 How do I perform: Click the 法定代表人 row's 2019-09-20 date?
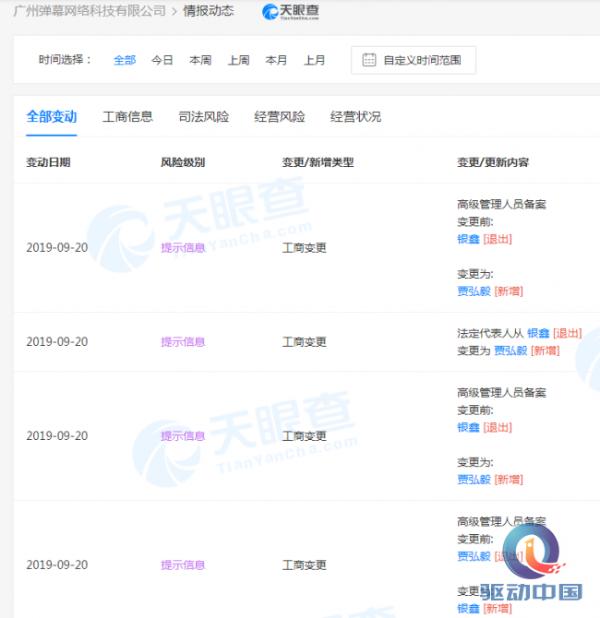57,342
